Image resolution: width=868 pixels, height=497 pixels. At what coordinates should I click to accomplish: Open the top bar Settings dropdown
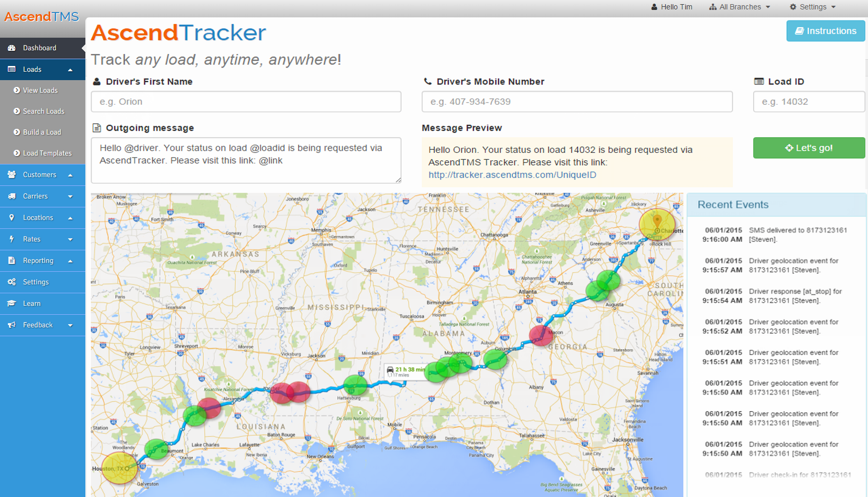pos(812,7)
